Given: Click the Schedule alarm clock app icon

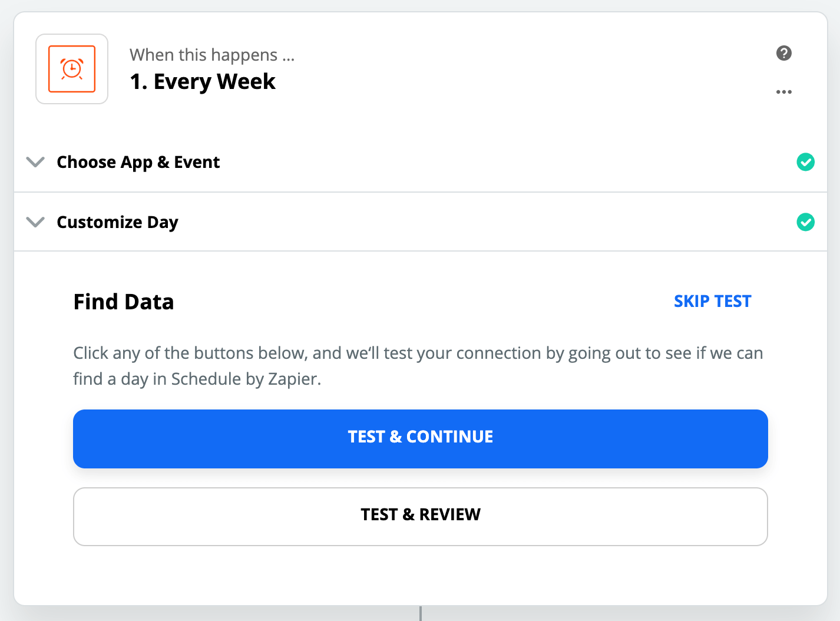Looking at the screenshot, I should (x=72, y=69).
